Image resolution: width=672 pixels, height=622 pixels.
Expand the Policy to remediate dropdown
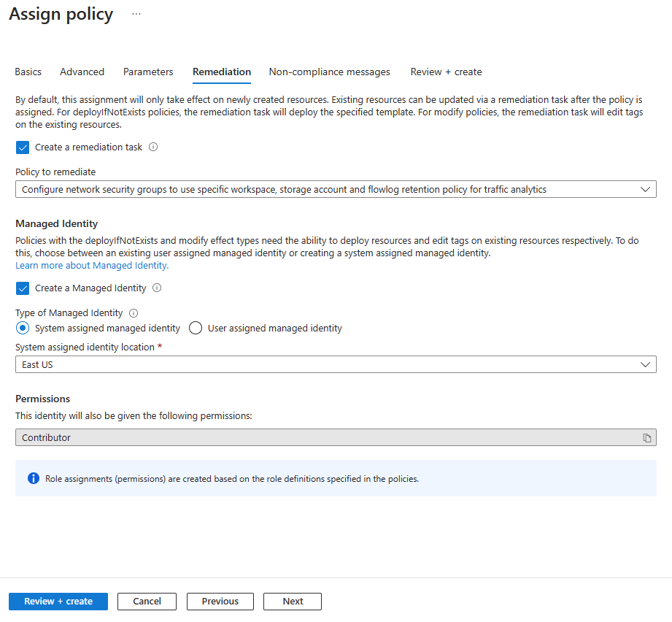(336, 189)
